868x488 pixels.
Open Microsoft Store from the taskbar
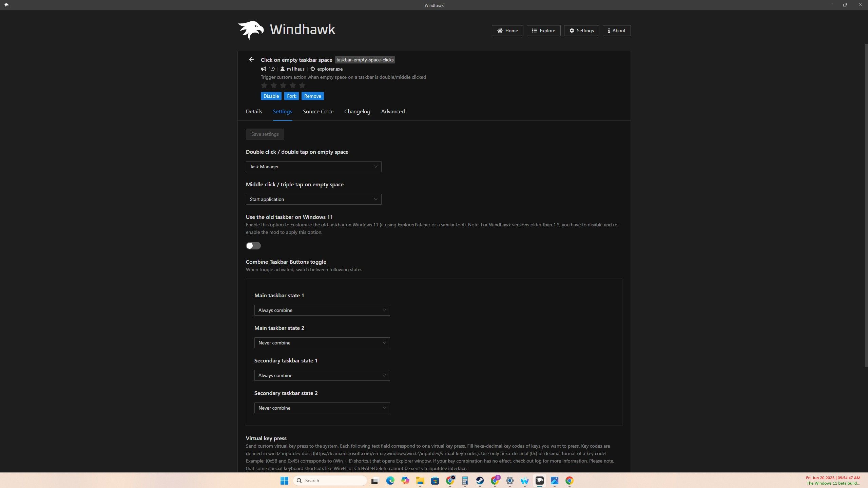pos(435,481)
